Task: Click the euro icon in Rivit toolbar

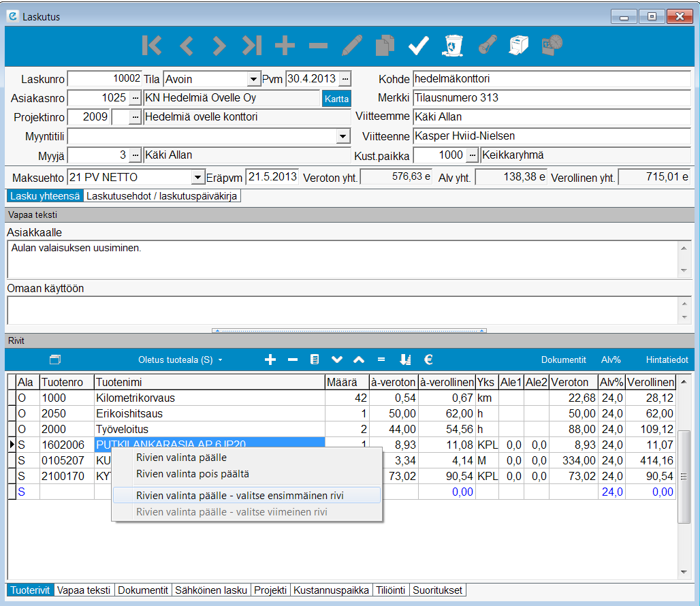Action: (x=428, y=360)
